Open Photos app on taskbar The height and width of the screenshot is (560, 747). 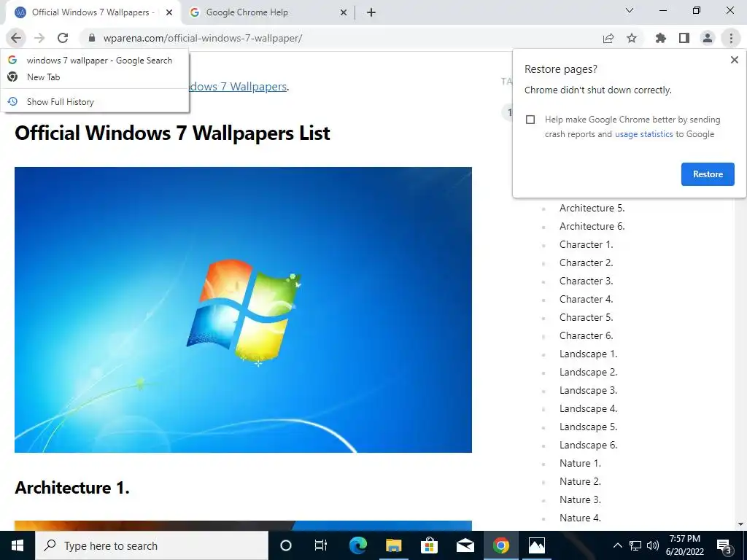click(x=536, y=545)
